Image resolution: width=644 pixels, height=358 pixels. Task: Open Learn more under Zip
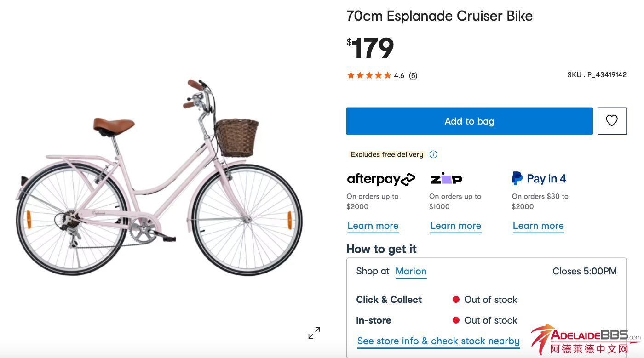(455, 226)
